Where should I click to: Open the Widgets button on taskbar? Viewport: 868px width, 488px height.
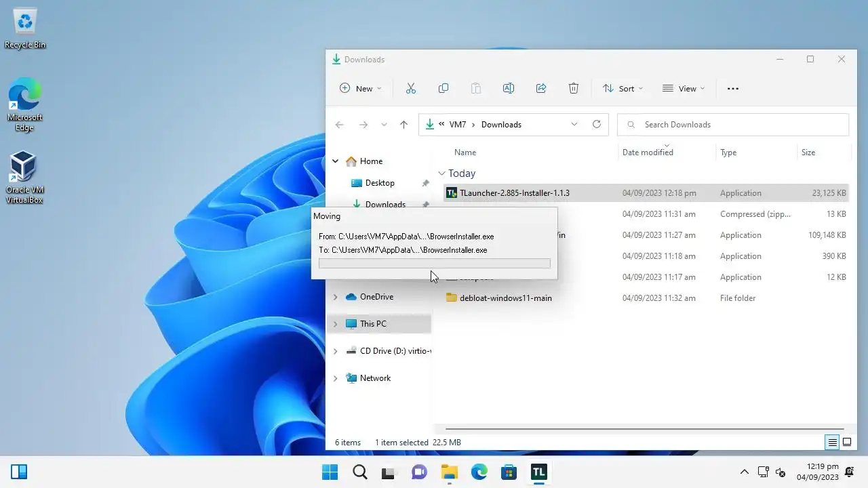pyautogui.click(x=19, y=472)
